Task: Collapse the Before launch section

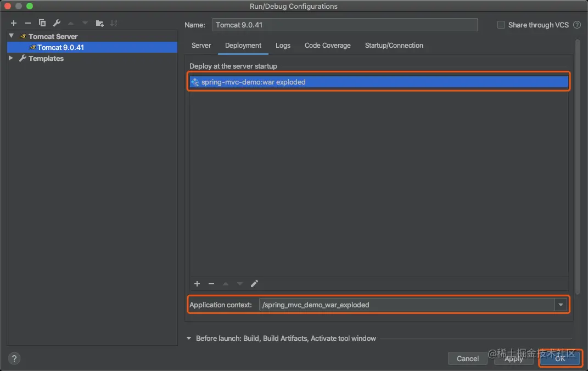Action: point(189,338)
